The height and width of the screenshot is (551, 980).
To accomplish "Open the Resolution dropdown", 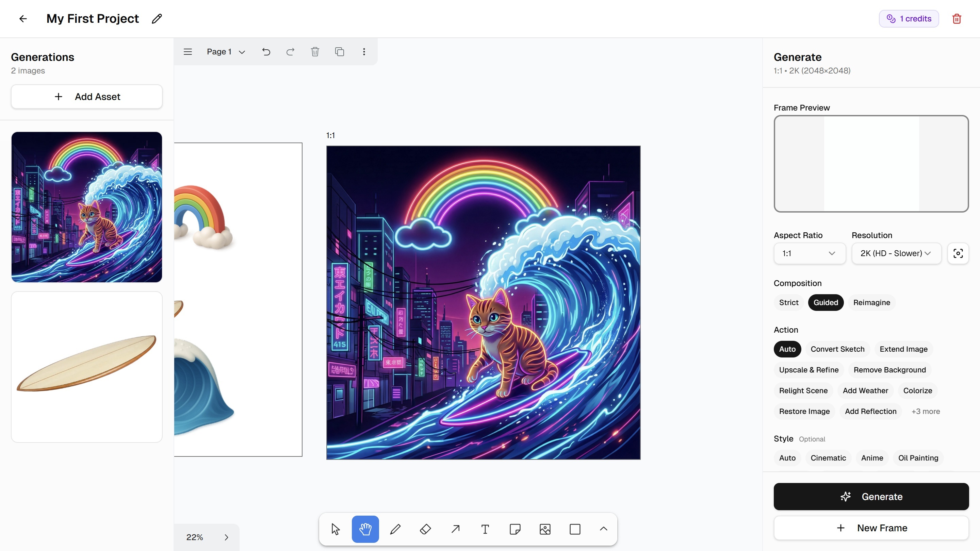I will pyautogui.click(x=896, y=253).
